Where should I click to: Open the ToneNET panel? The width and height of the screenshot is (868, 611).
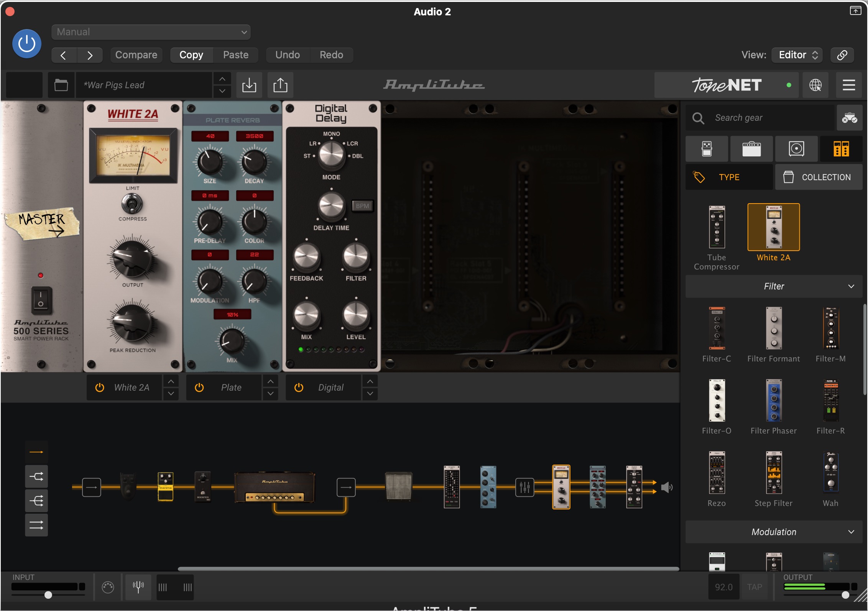coord(727,85)
